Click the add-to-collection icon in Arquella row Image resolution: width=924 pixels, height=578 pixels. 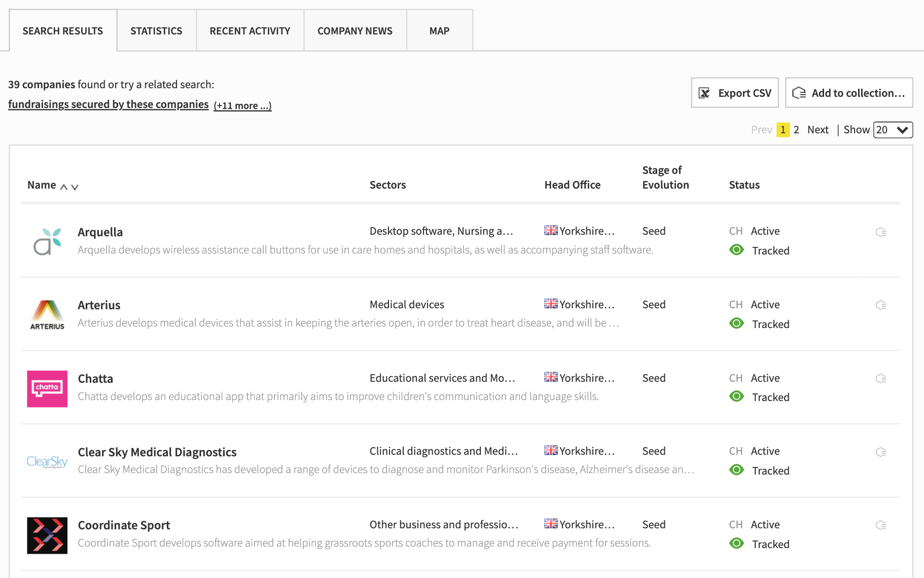coord(881,232)
